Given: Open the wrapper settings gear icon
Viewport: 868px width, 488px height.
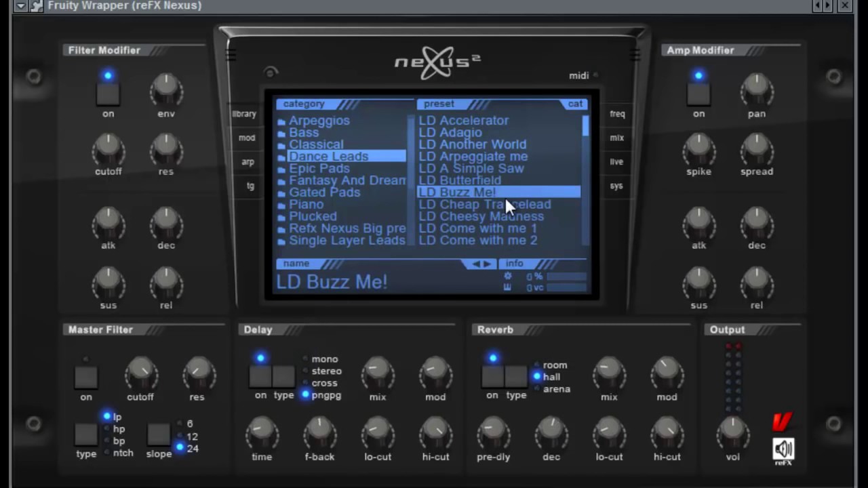Looking at the screenshot, I should 37,5.
